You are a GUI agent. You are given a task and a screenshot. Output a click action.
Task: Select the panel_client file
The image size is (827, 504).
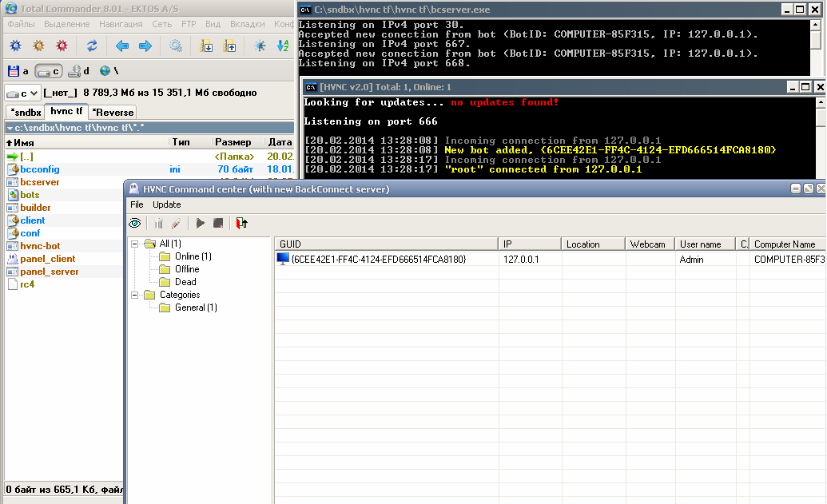(x=47, y=259)
